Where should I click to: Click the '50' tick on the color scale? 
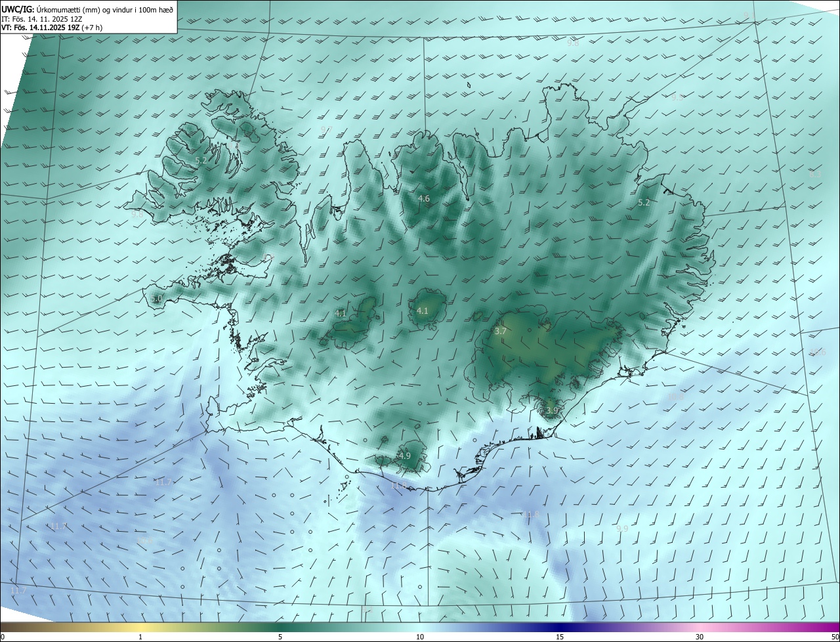[x=835, y=637]
